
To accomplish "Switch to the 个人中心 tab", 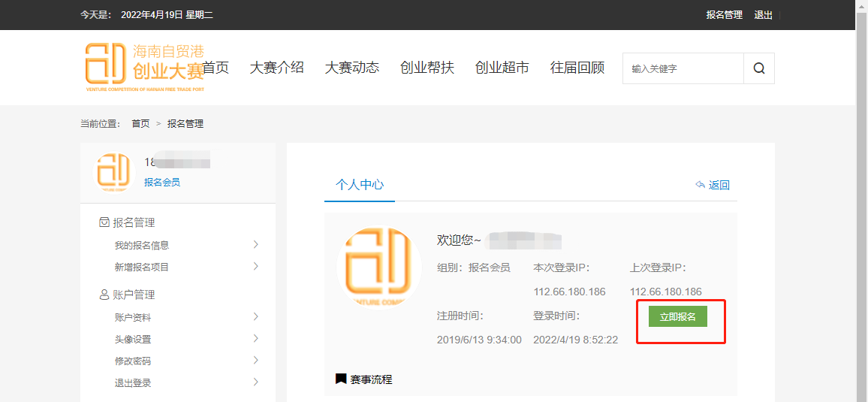I will (x=360, y=185).
